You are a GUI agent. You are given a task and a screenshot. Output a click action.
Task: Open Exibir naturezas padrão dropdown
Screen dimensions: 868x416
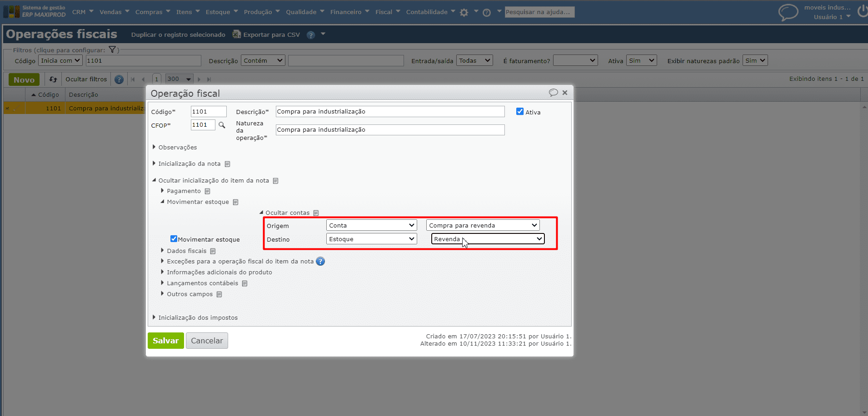pyautogui.click(x=755, y=60)
